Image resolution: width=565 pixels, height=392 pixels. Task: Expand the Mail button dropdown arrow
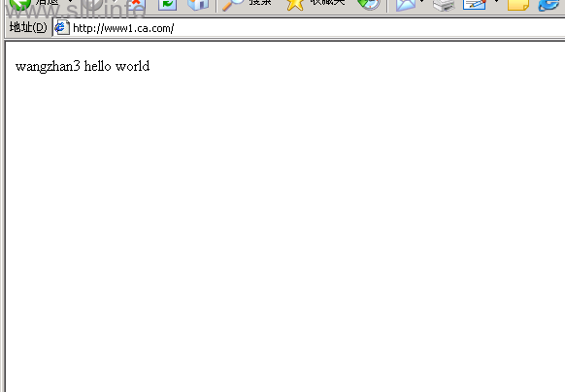pyautogui.click(x=421, y=2)
